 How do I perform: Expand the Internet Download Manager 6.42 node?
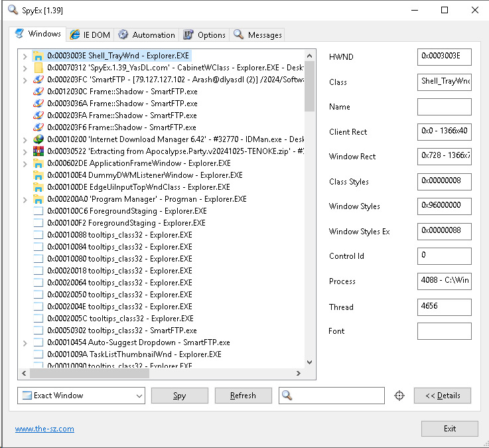point(25,140)
